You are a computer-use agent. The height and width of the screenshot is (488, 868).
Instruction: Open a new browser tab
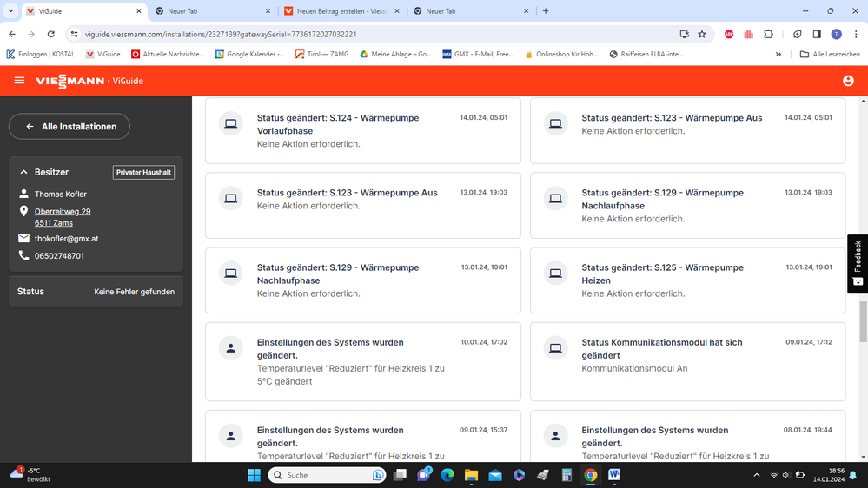pyautogui.click(x=546, y=11)
